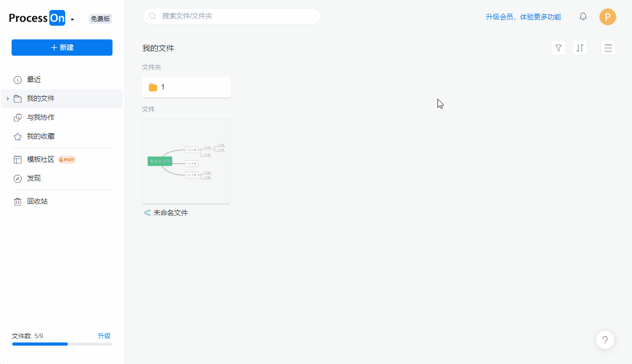Click the 新建 button
Viewport: 632px width, 364px height.
62,47
